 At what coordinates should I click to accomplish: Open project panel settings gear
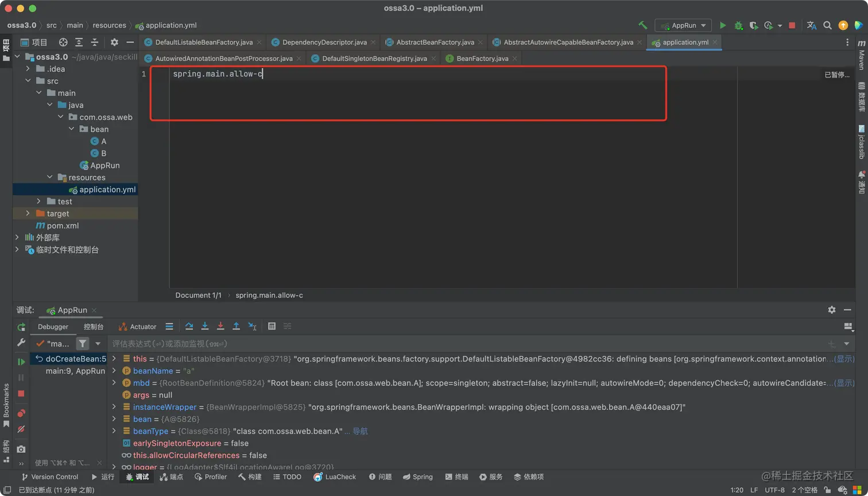tap(114, 42)
